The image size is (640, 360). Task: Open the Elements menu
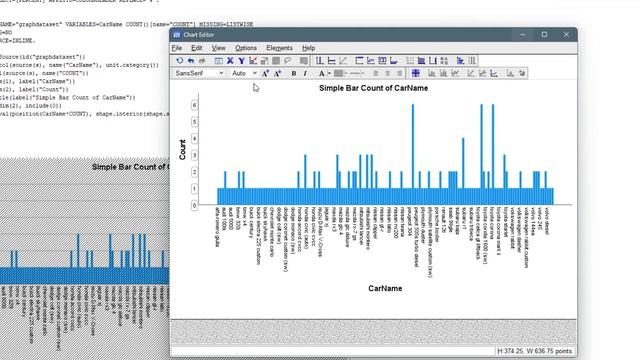[279, 48]
